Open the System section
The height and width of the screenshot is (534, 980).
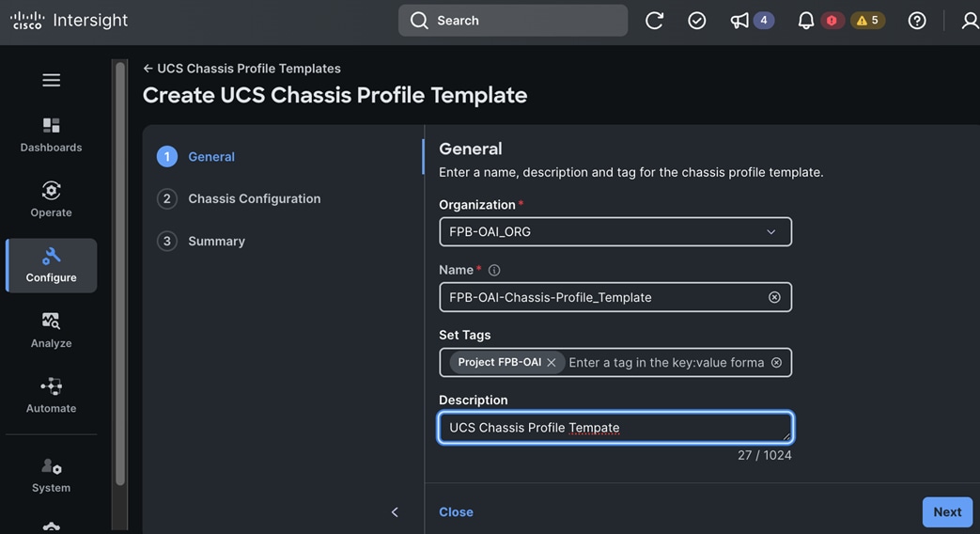coord(52,475)
